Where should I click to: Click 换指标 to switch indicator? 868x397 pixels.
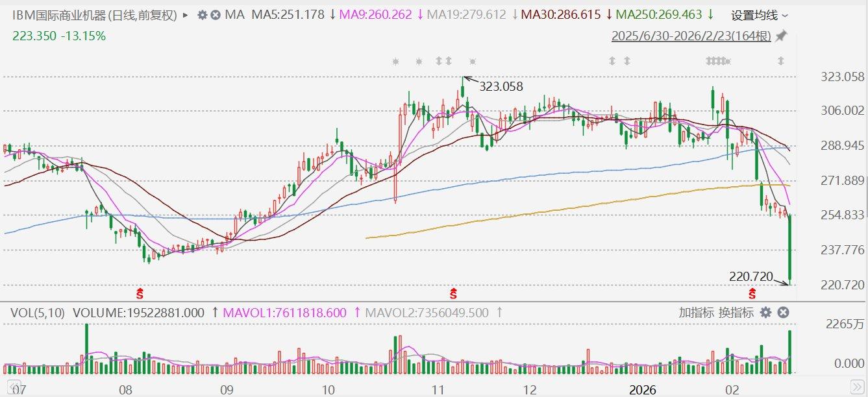736,313
